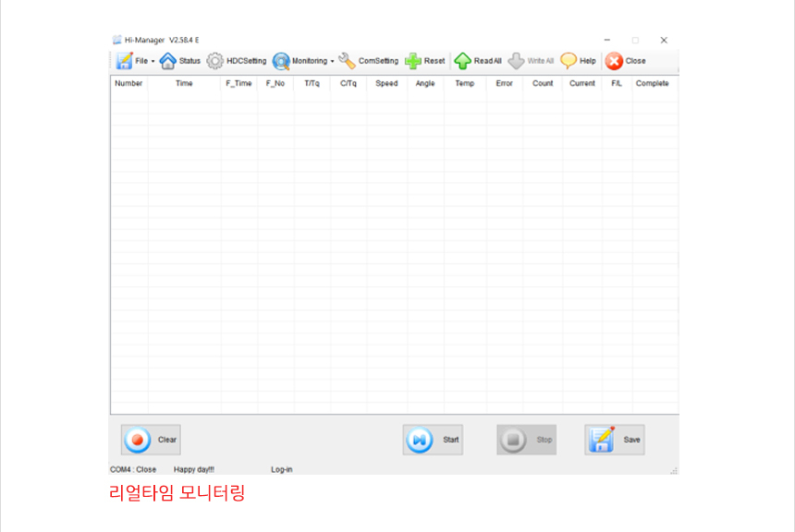The width and height of the screenshot is (795, 532).
Task: Start real-time monitoring
Action: [433, 440]
